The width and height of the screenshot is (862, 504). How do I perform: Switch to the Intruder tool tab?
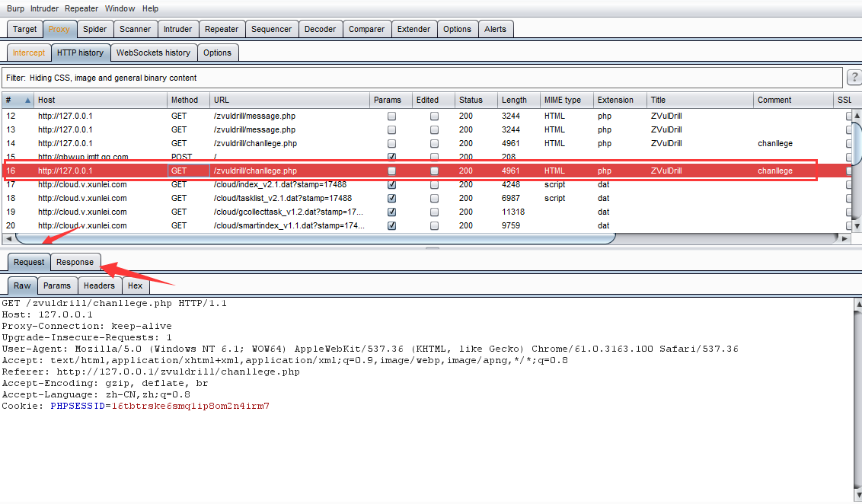[177, 29]
